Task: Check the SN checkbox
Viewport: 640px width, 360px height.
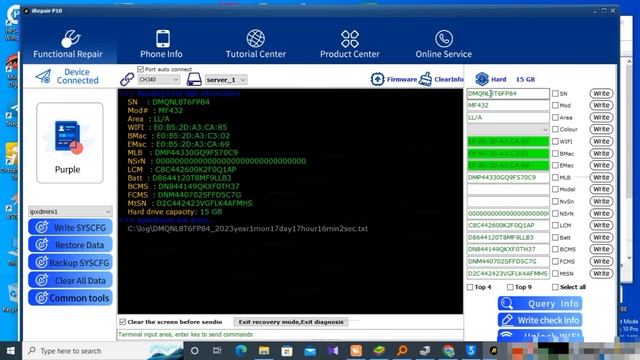Action: coord(555,93)
